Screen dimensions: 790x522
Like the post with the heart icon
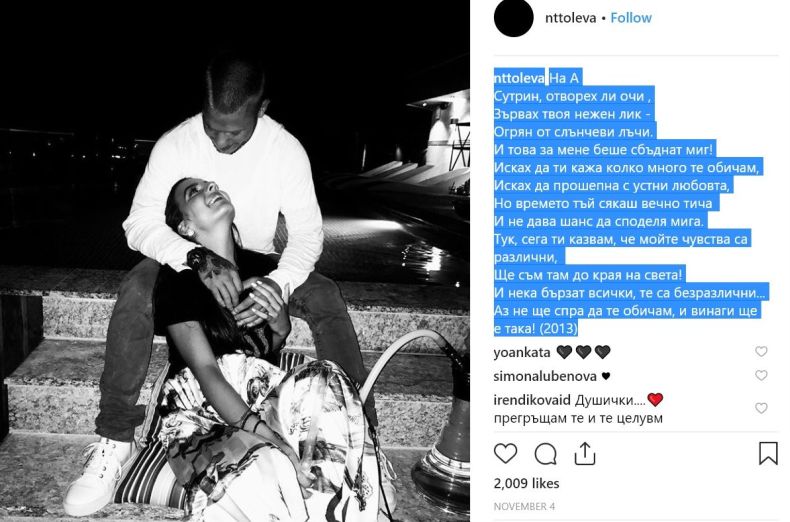click(505, 453)
